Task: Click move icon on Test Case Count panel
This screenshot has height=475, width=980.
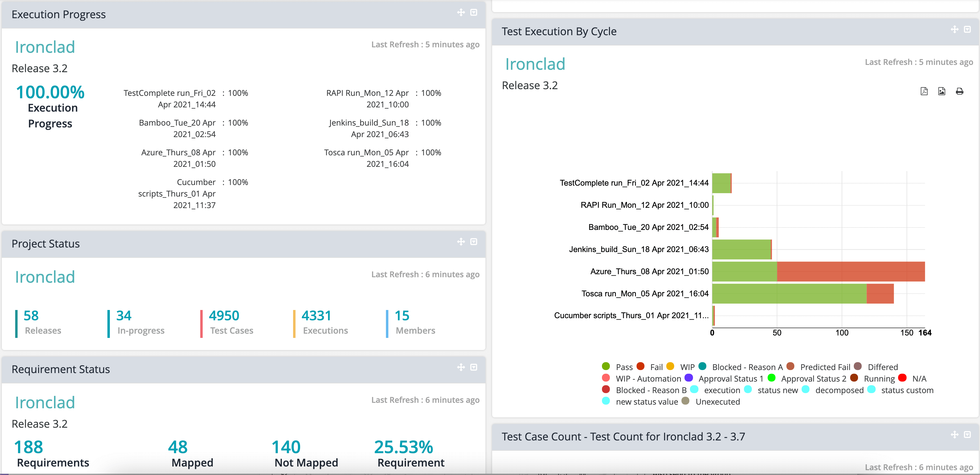Action: click(x=954, y=434)
